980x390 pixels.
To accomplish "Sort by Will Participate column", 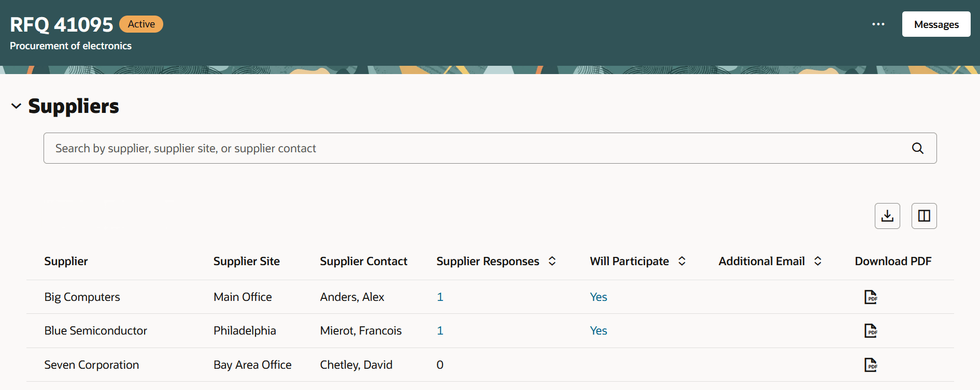I will tap(682, 261).
